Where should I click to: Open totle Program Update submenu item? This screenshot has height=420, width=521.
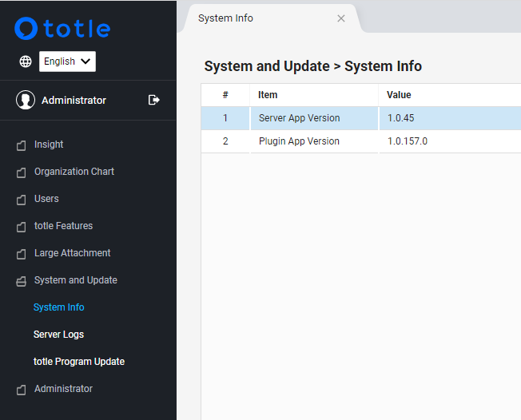point(79,362)
